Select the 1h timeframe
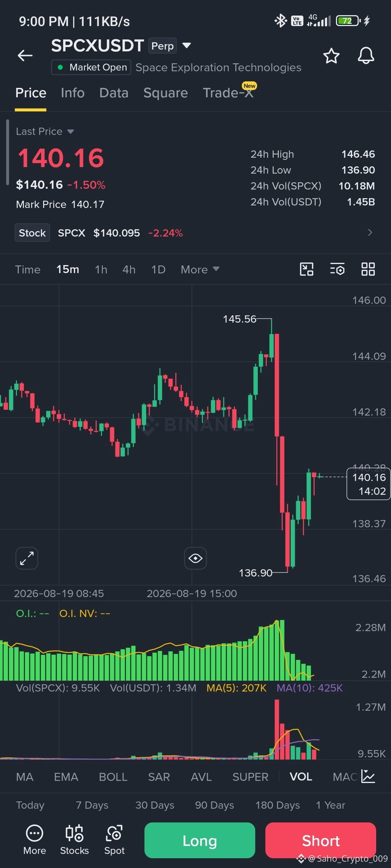This screenshot has height=868, width=391. (x=101, y=269)
